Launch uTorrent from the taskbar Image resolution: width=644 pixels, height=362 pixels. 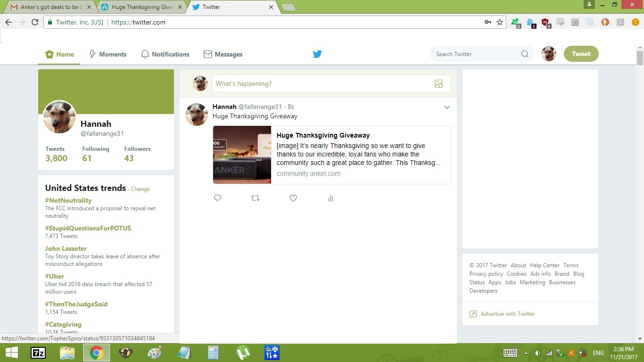243,353
